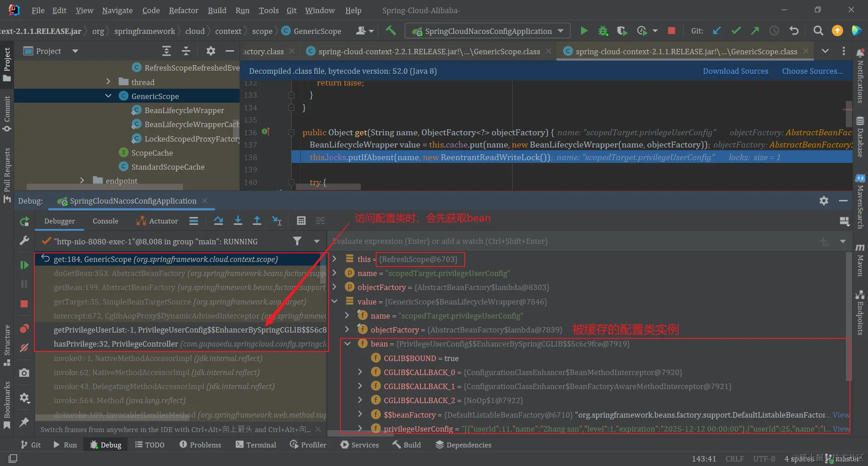Toggle Mute Breakpoints in the debug sidebar
The image size is (868, 466).
pyautogui.click(x=24, y=347)
